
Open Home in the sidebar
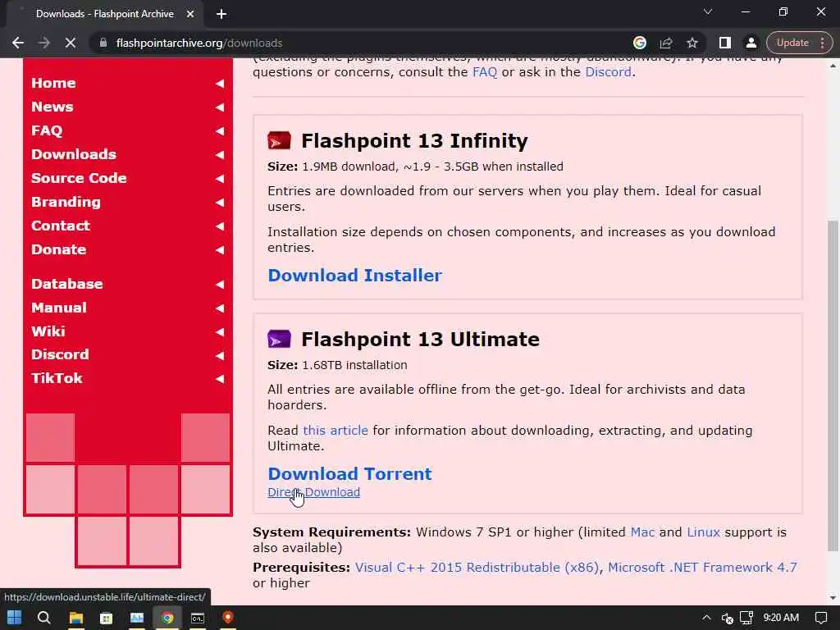(53, 83)
